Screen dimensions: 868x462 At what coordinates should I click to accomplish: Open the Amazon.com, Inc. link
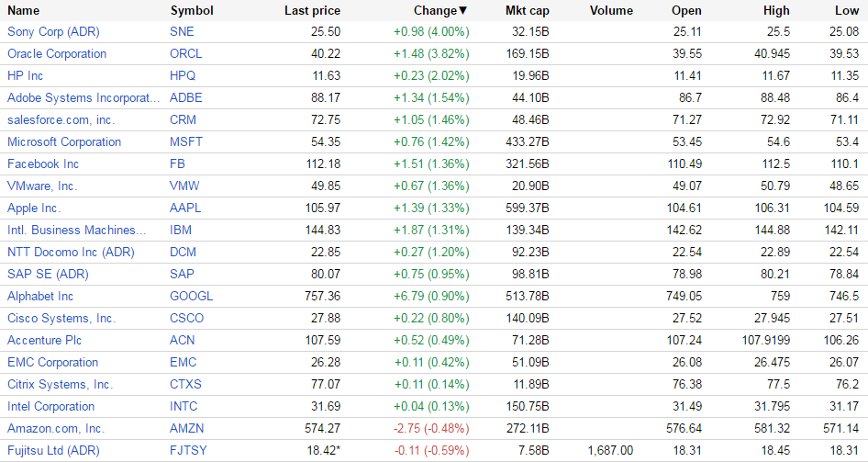pyautogui.click(x=56, y=428)
